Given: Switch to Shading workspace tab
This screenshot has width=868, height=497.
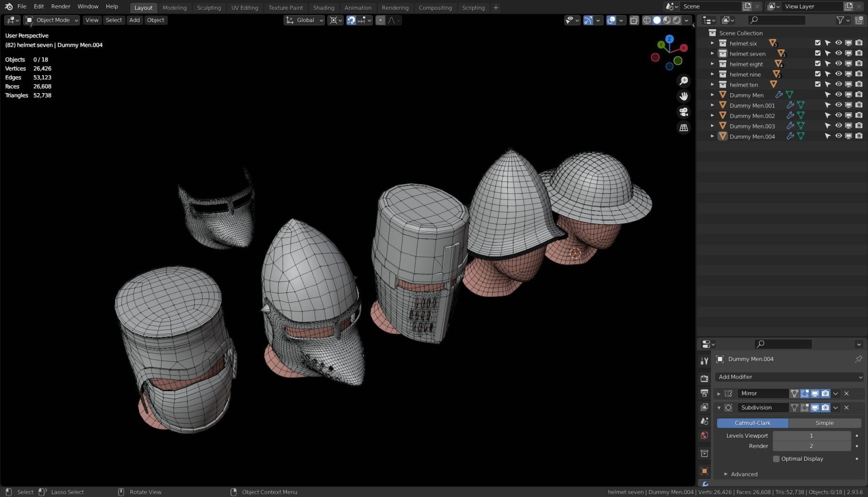Looking at the screenshot, I should (324, 8).
